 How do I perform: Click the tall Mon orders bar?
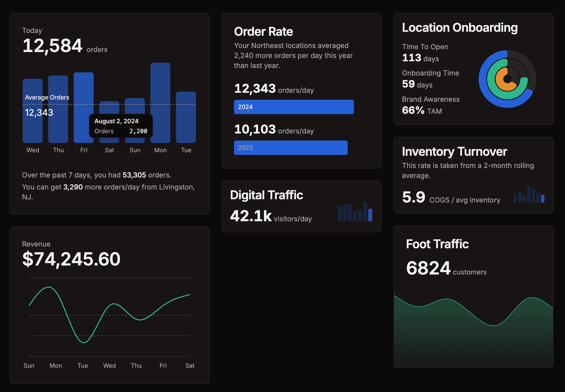(160, 103)
